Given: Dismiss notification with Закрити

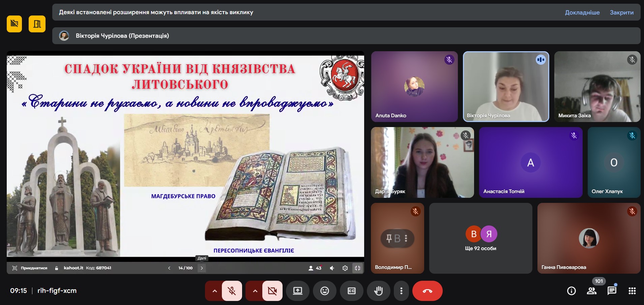Looking at the screenshot, I should 621,12.
